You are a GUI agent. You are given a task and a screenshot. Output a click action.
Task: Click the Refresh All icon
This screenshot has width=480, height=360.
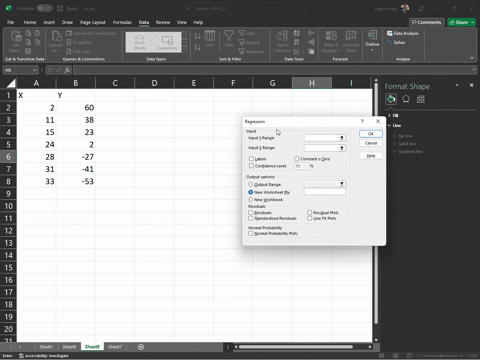click(x=56, y=37)
